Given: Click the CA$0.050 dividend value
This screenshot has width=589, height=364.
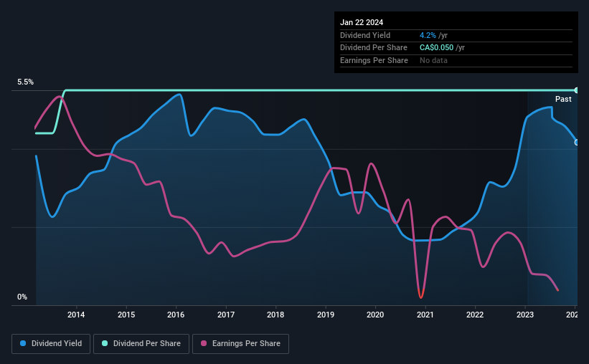Looking at the screenshot, I should click(436, 48).
